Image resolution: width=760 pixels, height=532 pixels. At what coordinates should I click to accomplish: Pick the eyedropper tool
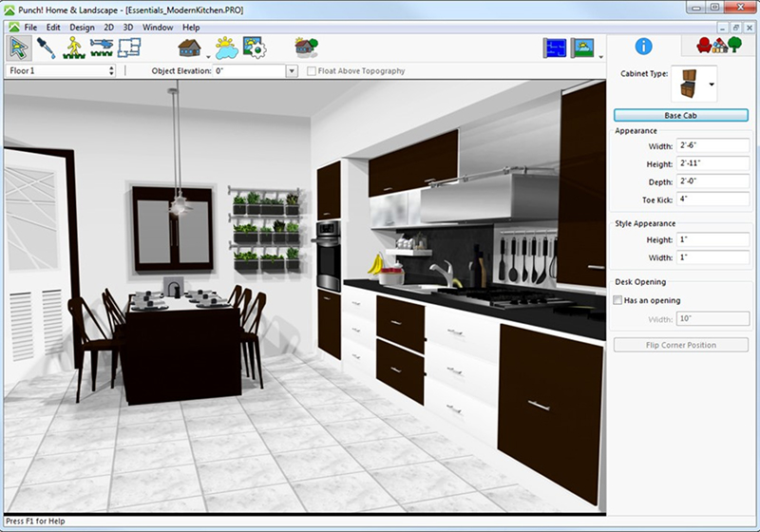pyautogui.click(x=46, y=47)
